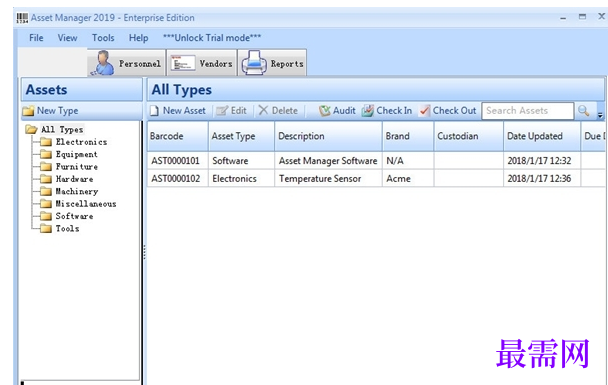This screenshot has height=385, width=608.
Task: Switch to the Vendors tab
Action: pyautogui.click(x=202, y=63)
